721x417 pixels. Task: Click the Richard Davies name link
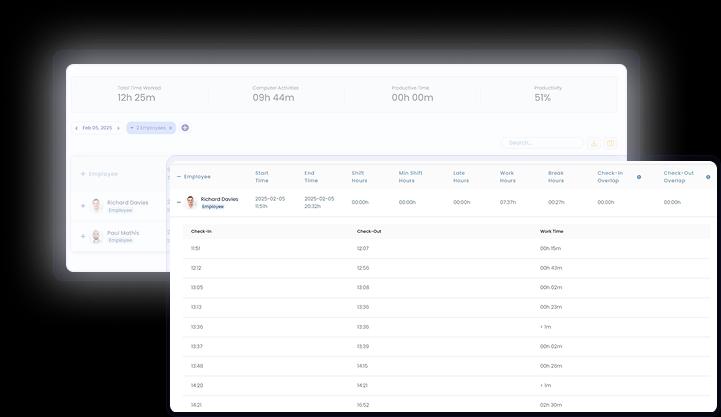pyautogui.click(x=219, y=199)
